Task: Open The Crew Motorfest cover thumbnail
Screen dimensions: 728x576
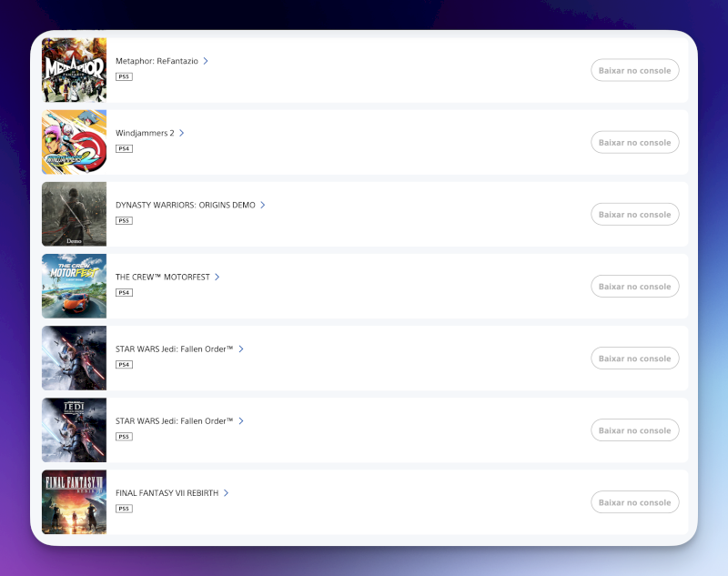Action: [x=75, y=286]
